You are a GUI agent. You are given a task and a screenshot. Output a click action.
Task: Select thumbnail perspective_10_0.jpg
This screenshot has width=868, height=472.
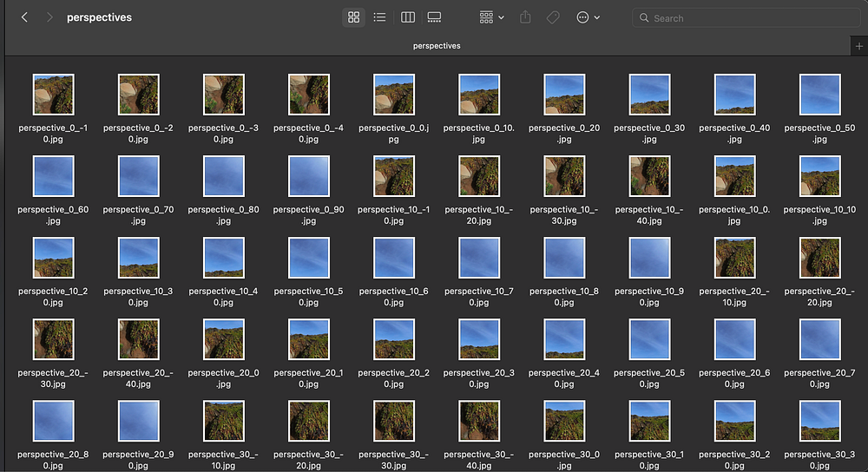(x=734, y=176)
